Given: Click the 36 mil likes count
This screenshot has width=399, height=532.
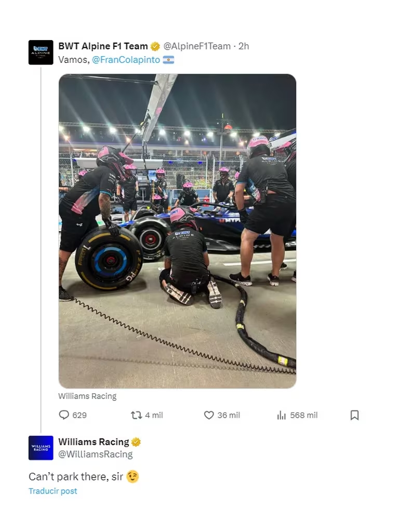Looking at the screenshot, I should pos(229,415).
